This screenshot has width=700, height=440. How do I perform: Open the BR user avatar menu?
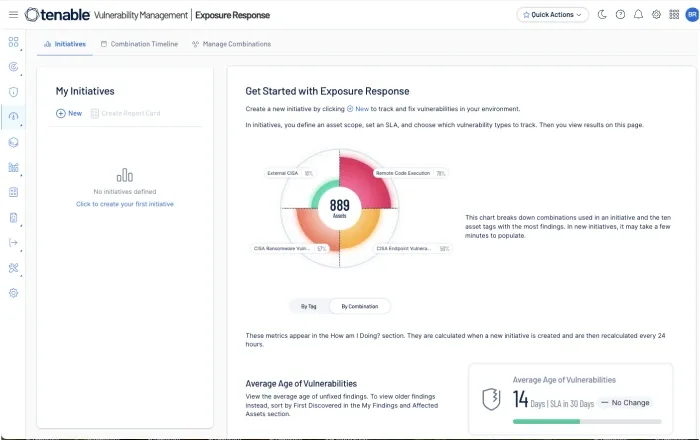click(692, 15)
